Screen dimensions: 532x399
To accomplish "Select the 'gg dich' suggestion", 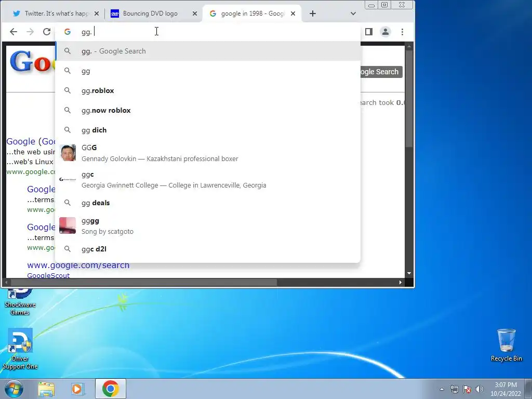I will pos(208,130).
